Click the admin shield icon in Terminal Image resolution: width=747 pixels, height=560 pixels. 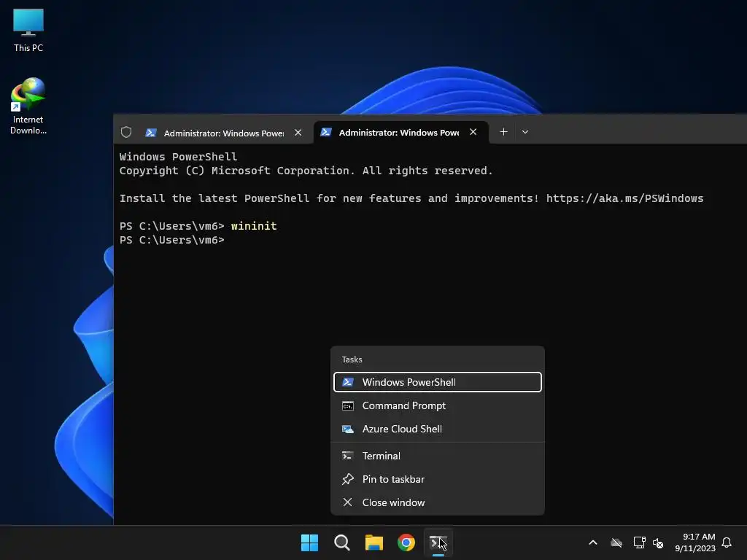click(125, 132)
